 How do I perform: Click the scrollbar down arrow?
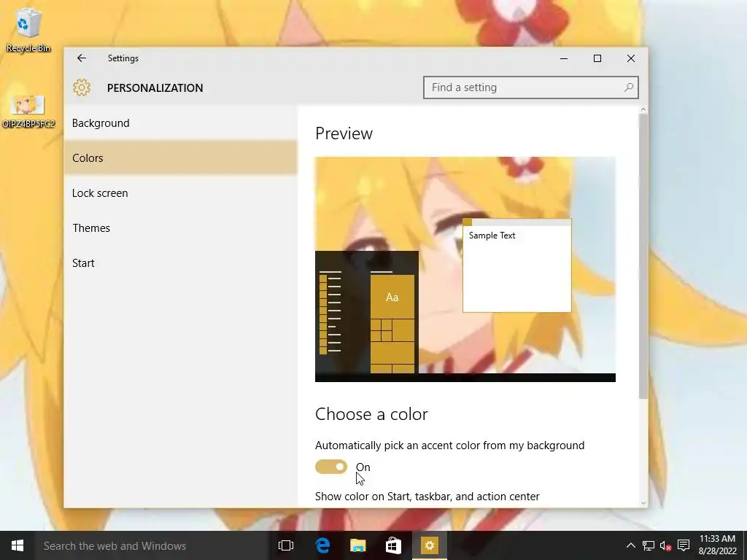coord(643,503)
